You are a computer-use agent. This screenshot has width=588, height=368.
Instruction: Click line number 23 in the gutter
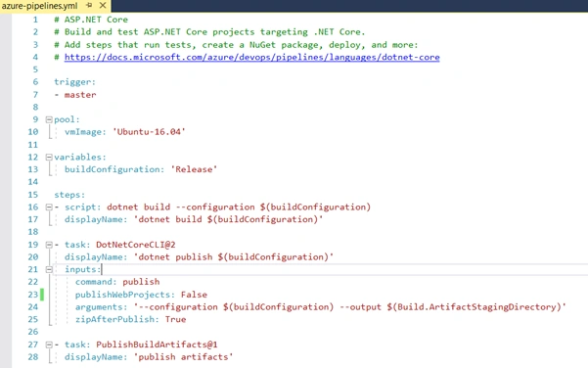click(x=33, y=295)
